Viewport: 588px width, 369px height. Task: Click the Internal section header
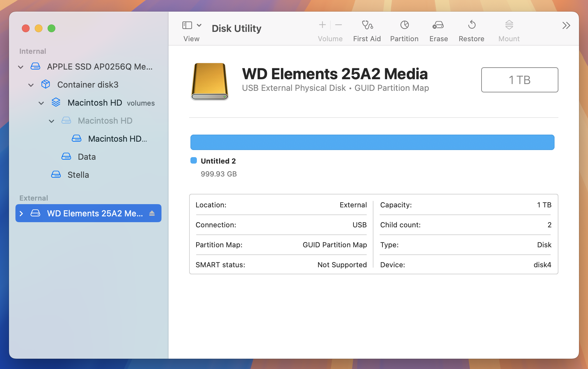(32, 51)
